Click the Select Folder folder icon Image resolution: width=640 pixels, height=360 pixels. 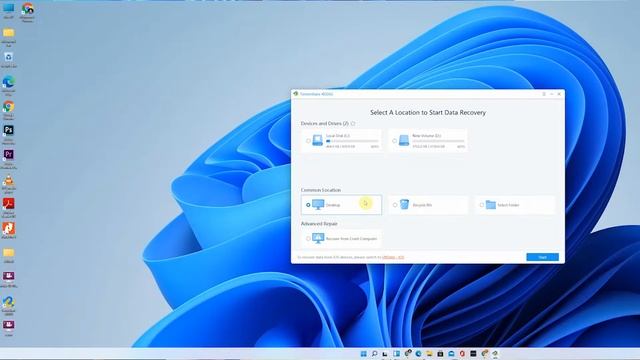pyautogui.click(x=491, y=205)
